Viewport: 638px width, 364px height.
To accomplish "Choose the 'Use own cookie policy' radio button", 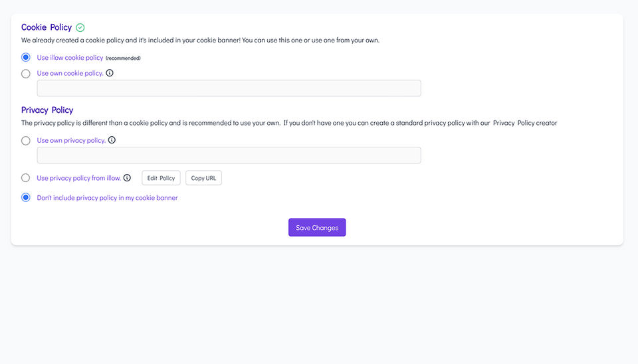I will (x=26, y=74).
